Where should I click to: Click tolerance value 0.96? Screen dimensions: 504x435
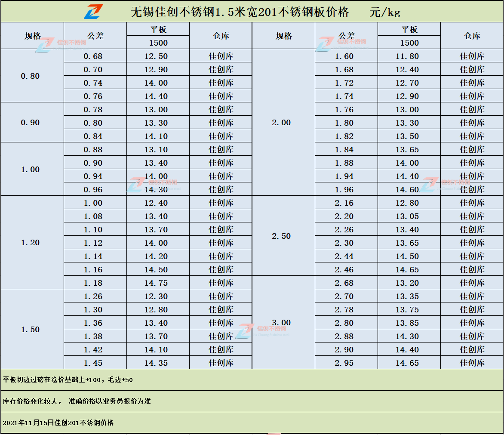[x=93, y=190]
